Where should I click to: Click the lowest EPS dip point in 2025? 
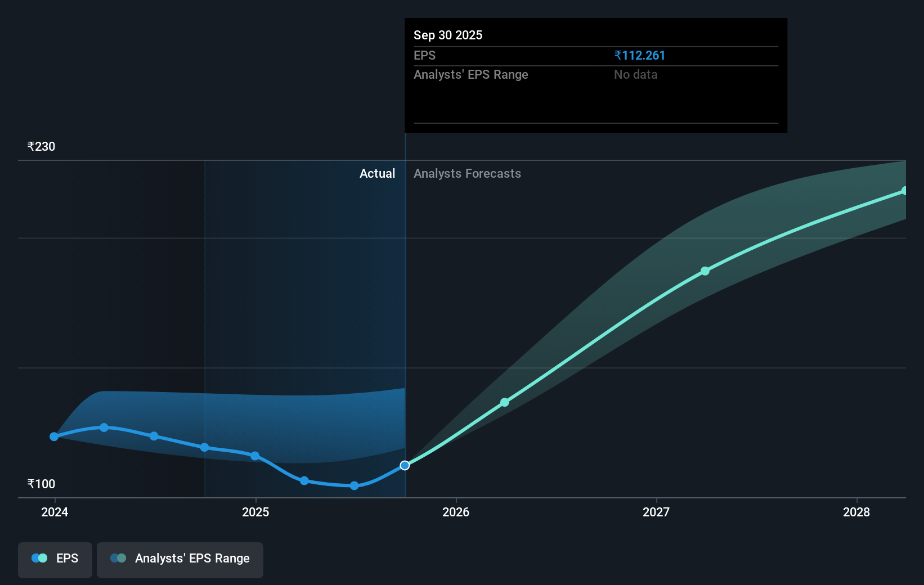click(354, 485)
